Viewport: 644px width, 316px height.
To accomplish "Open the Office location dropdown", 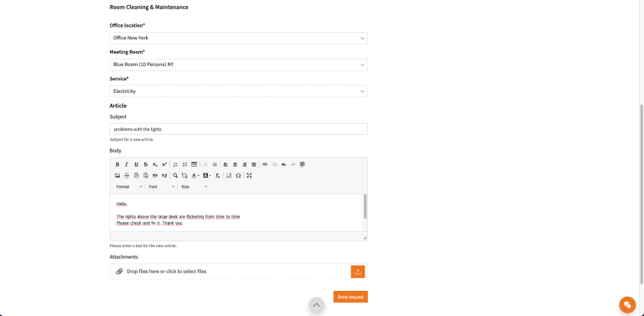I will [239, 39].
